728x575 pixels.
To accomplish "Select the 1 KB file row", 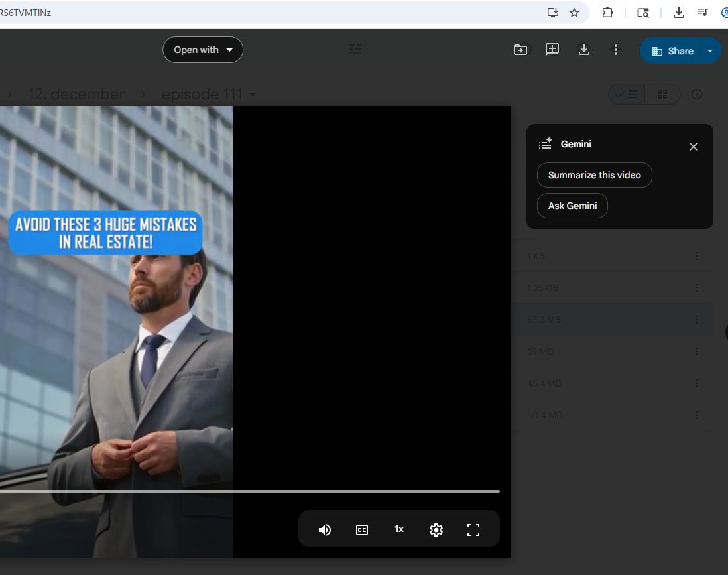I will point(613,256).
